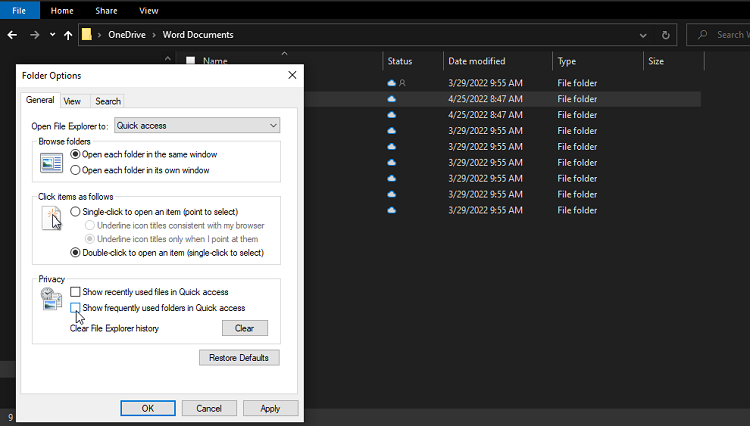750x426 pixels.
Task: Click the Privacy clock illustration icon
Action: pyautogui.click(x=51, y=299)
